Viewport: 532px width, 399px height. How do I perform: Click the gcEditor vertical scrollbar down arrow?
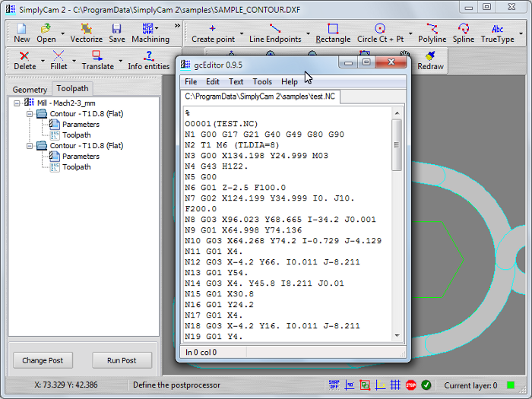pos(397,336)
